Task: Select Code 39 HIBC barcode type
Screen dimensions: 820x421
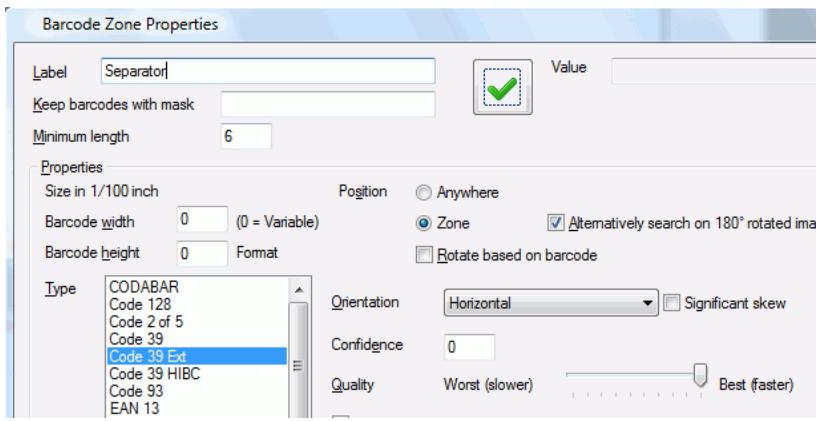Action: [197, 373]
